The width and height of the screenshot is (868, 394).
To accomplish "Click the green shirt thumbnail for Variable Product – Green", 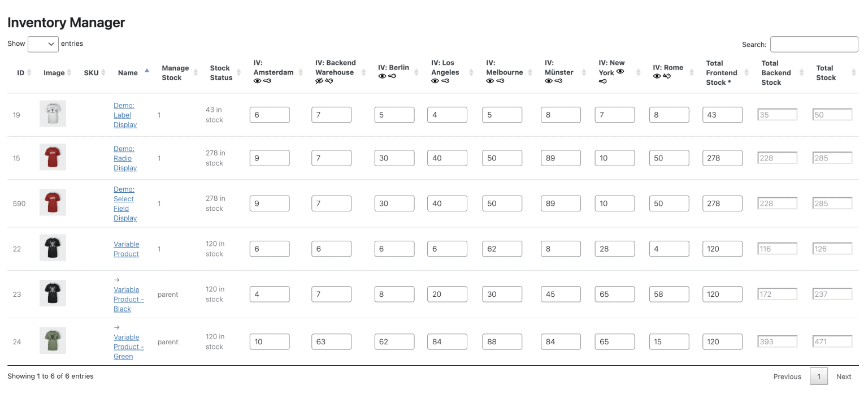I will point(53,341).
